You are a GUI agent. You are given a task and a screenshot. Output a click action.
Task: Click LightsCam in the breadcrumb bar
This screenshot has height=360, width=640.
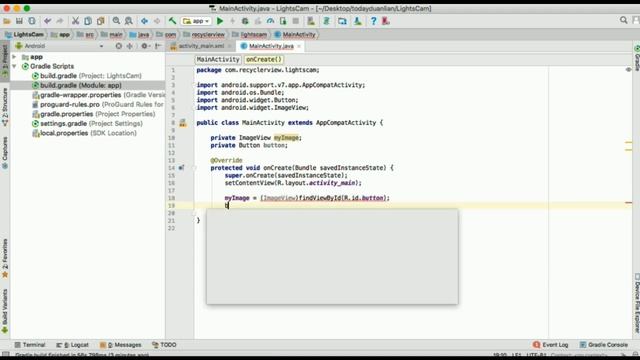pyautogui.click(x=24, y=35)
